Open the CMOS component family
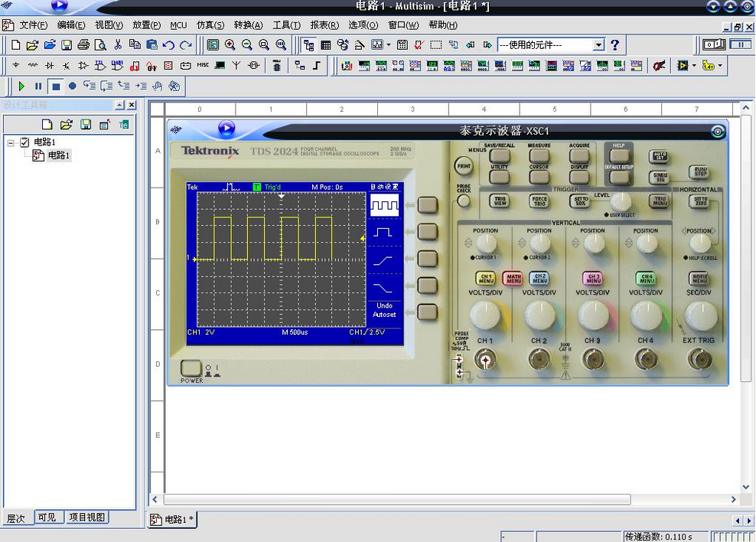 click(x=117, y=66)
